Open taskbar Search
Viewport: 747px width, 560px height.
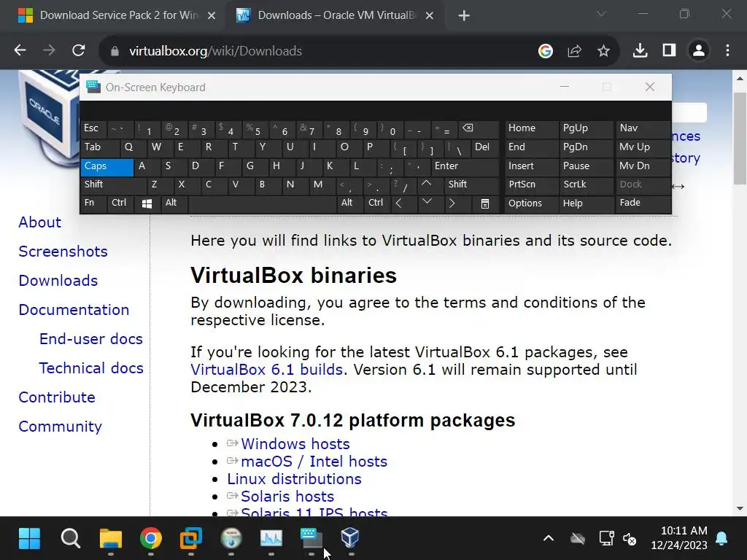pos(71,539)
